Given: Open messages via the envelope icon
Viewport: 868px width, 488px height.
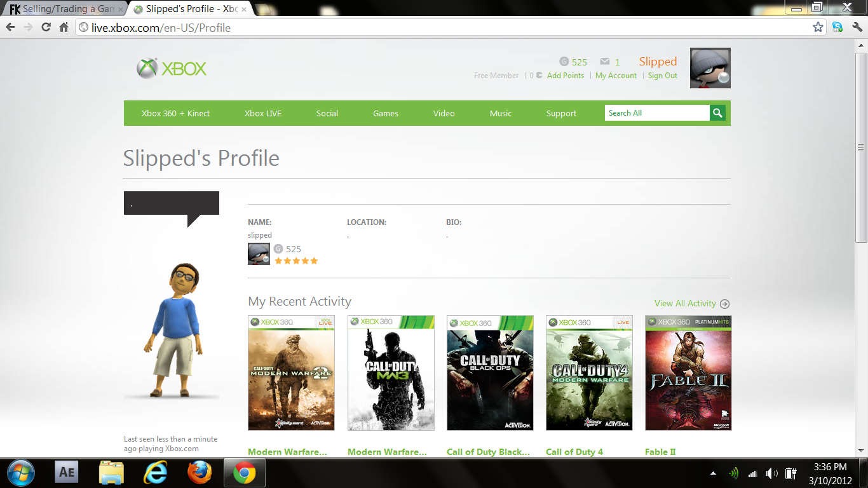Looking at the screenshot, I should coord(604,62).
